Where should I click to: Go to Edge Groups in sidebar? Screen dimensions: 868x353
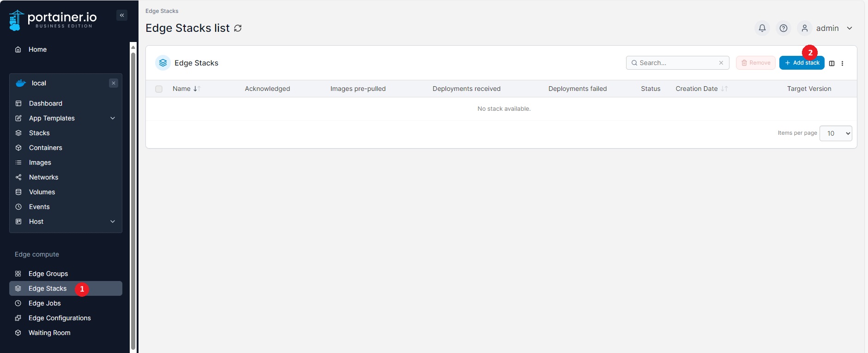48,274
